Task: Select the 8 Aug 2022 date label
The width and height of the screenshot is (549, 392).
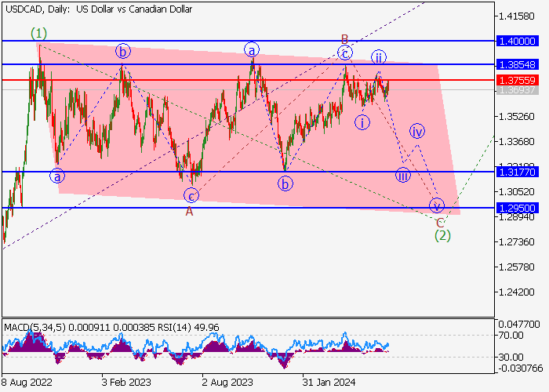Action: click(27, 383)
